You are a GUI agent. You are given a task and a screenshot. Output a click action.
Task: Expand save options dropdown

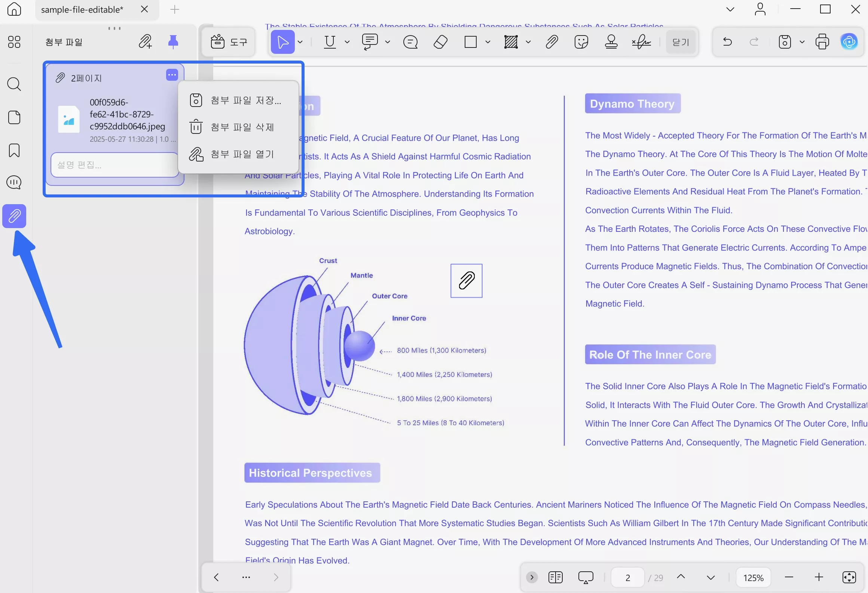pyautogui.click(x=802, y=42)
